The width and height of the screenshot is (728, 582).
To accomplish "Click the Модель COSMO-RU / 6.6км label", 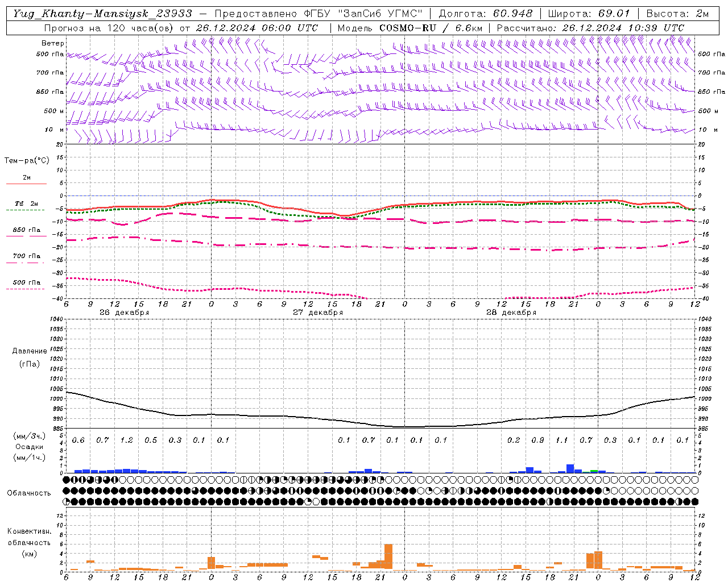I will [409, 28].
